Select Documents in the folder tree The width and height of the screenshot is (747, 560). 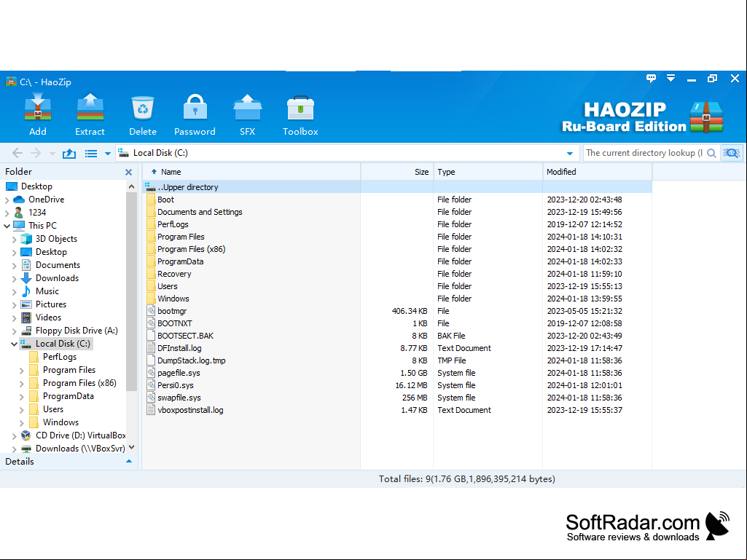pyautogui.click(x=58, y=265)
